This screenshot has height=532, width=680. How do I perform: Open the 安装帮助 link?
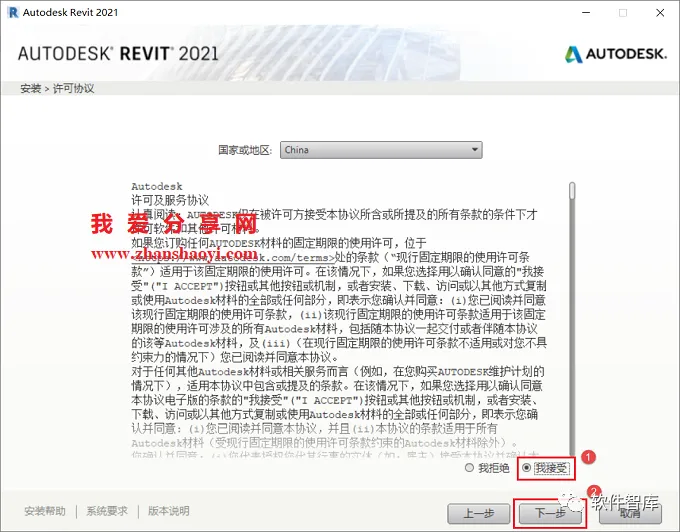point(45,511)
